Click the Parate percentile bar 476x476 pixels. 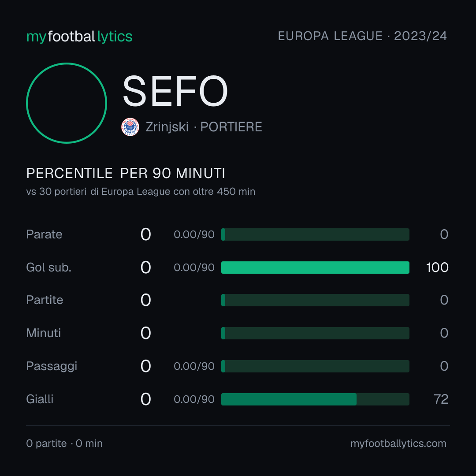315,234
